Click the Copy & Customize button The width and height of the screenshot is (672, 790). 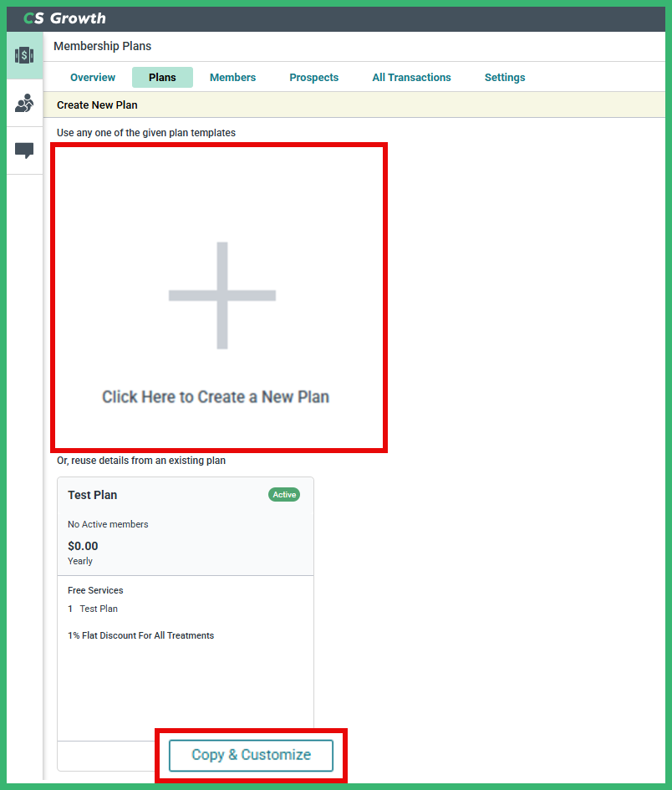pos(251,755)
